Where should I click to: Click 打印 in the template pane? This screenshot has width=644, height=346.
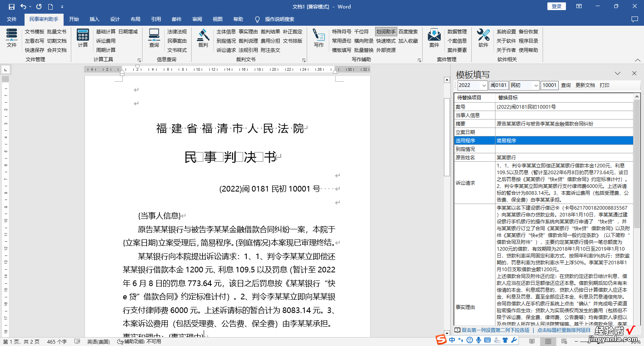click(605, 85)
